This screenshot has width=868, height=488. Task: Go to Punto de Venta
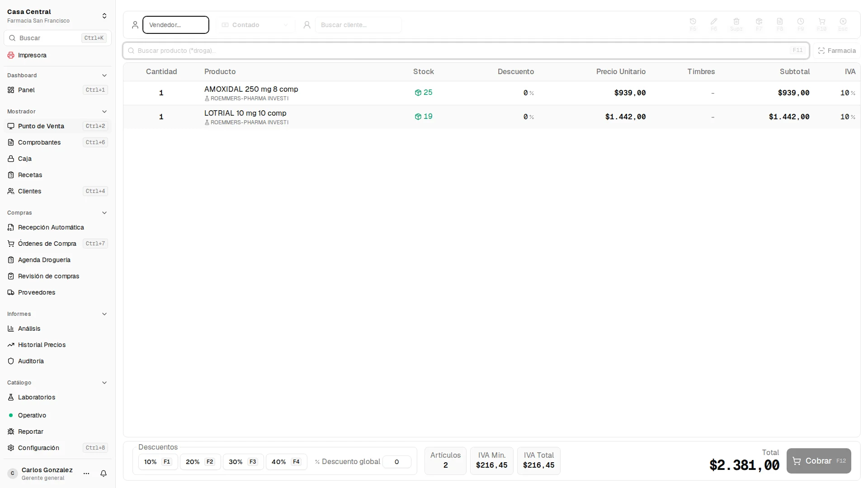click(57, 126)
